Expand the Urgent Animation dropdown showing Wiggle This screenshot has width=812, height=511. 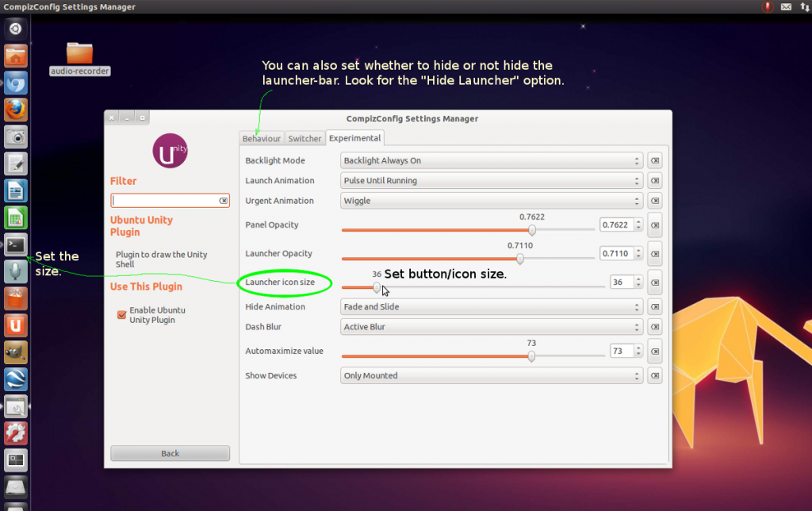[492, 201]
